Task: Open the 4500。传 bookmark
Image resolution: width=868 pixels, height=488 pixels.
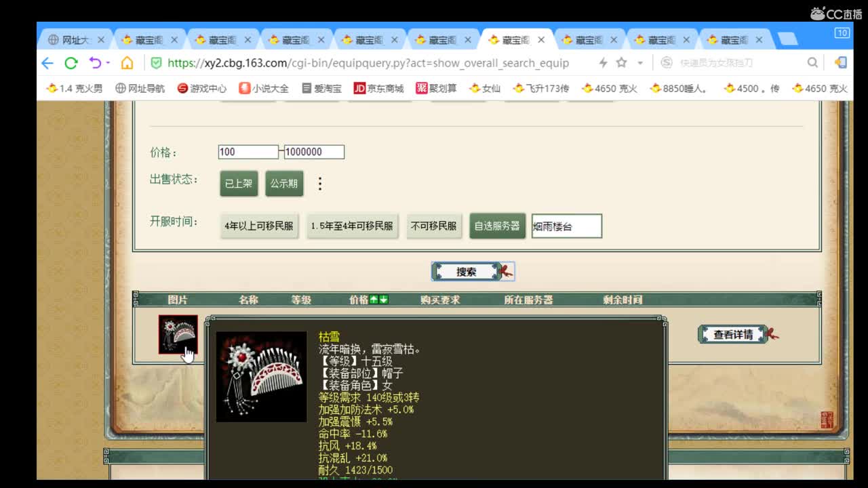Action: tap(752, 88)
